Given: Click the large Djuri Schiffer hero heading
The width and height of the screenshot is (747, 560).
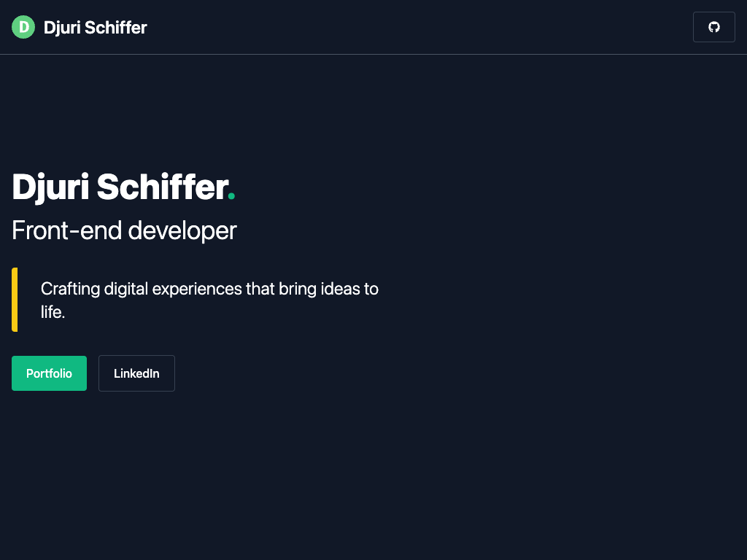Looking at the screenshot, I should (x=120, y=187).
